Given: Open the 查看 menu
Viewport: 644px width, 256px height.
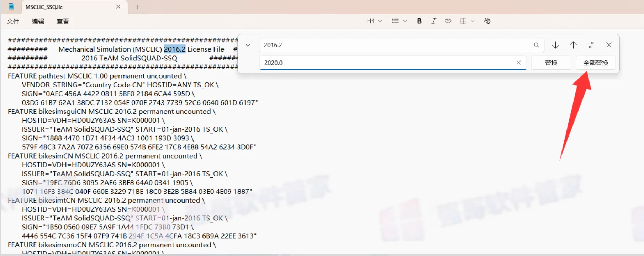Looking at the screenshot, I should point(63,21).
